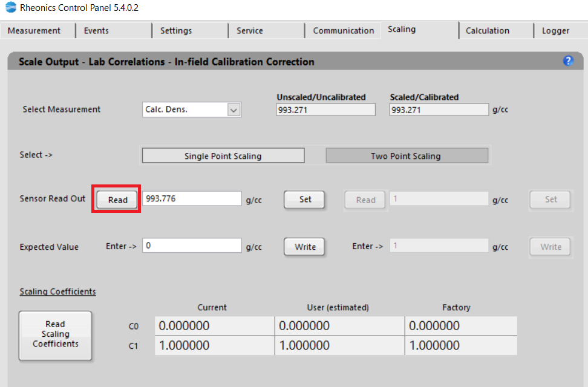
Task: Click the Expected Value input field containing 0
Action: point(192,246)
